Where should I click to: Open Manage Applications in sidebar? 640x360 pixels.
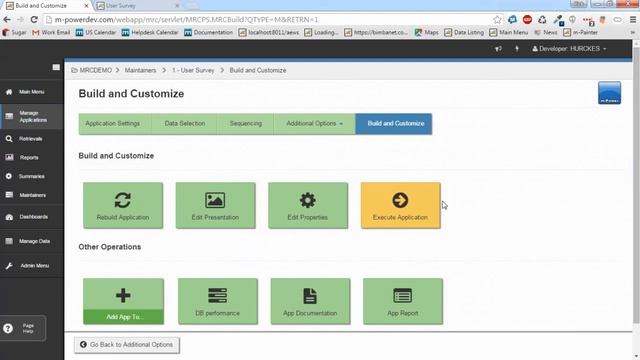click(31, 116)
